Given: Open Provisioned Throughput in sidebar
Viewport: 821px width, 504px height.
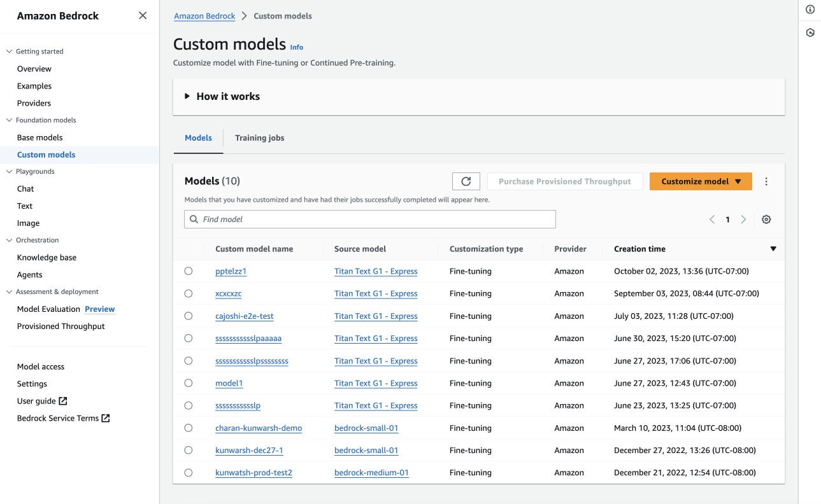Looking at the screenshot, I should pos(61,326).
